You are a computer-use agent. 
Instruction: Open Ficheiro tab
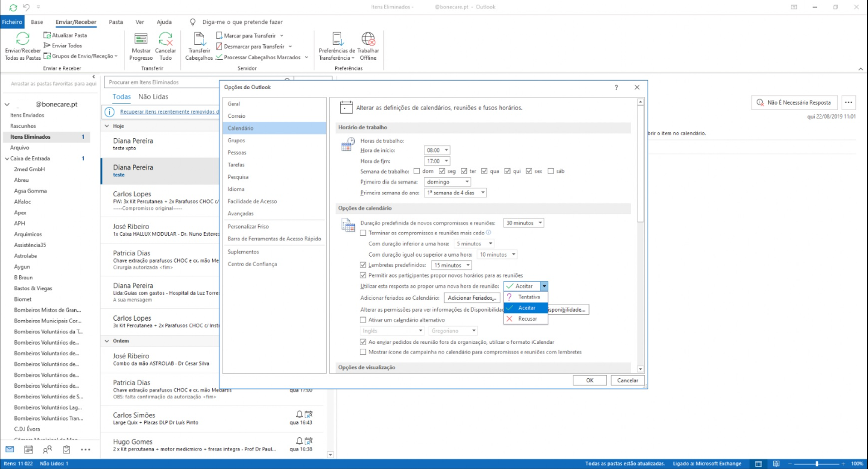coord(12,22)
